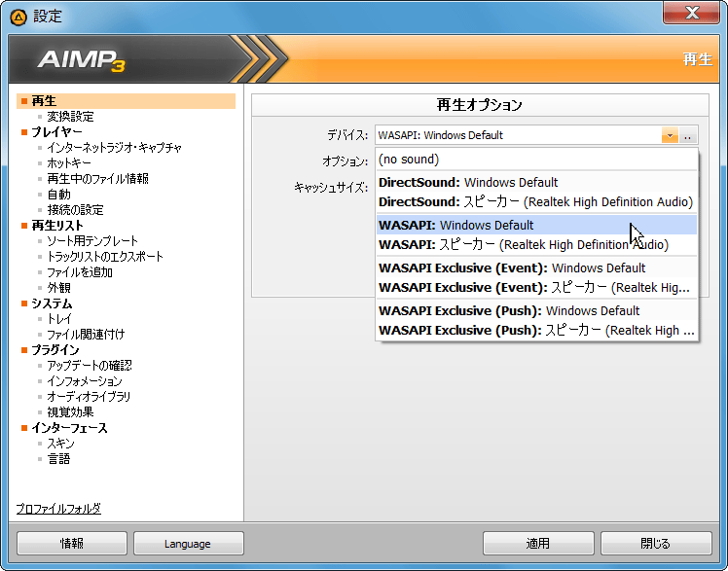Open スキン settings page
This screenshot has width=728, height=571.
[x=60, y=443]
